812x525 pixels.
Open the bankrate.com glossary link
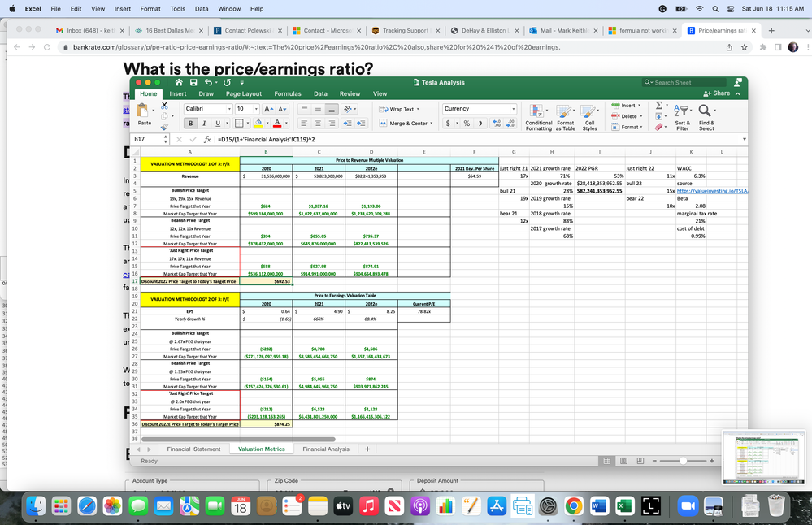pos(244,48)
